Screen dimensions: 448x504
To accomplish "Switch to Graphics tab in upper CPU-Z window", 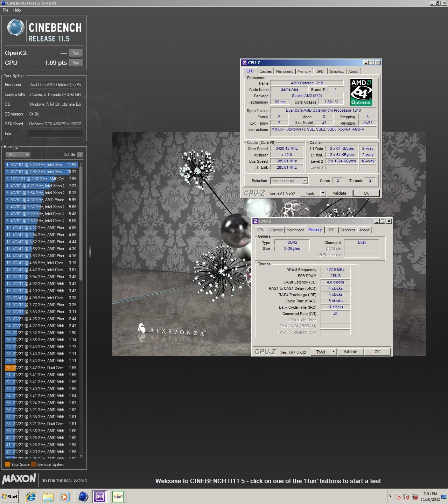I will (x=337, y=71).
